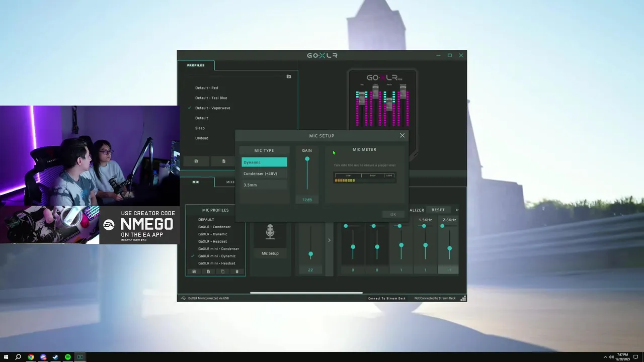The image size is (644, 362).
Task: Select the GoXLR - Headset mic profile
Action: [212, 241]
